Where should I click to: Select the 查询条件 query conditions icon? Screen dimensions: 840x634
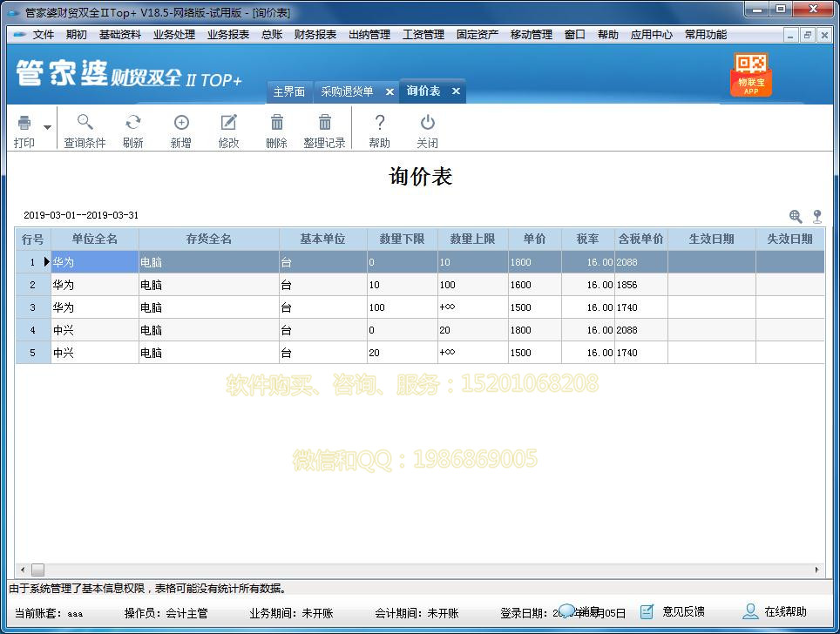point(84,131)
